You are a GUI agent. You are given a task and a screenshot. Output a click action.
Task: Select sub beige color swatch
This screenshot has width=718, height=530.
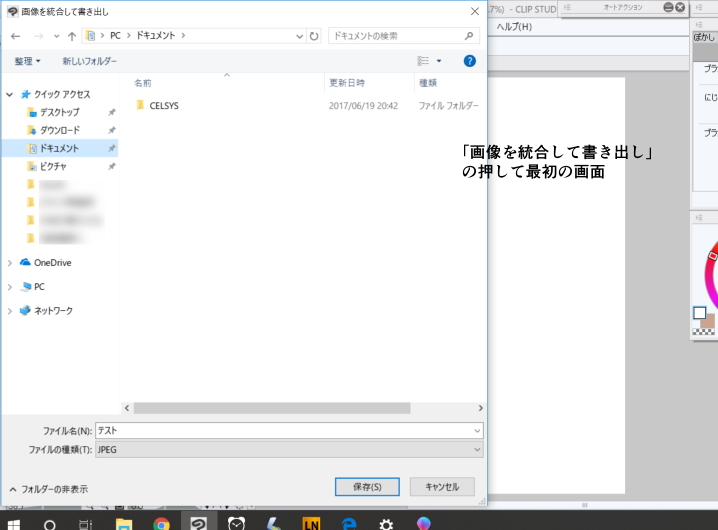[x=708, y=320]
